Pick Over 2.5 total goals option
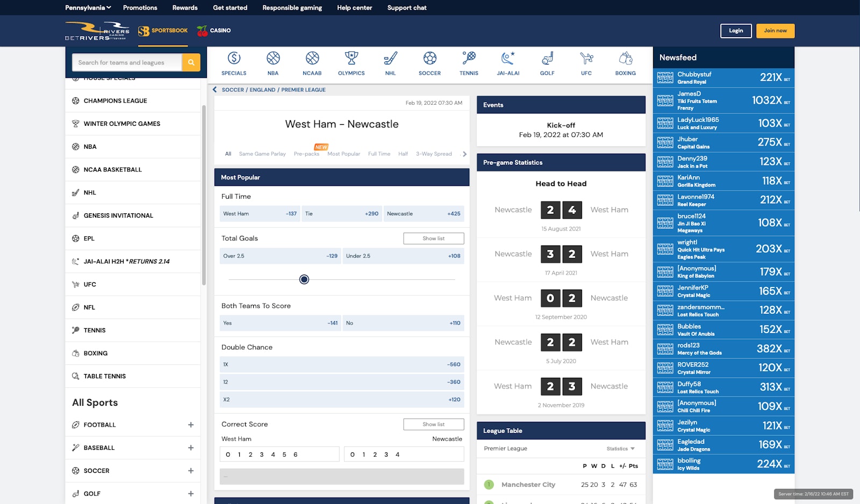Image resolution: width=860 pixels, height=504 pixels. (280, 256)
